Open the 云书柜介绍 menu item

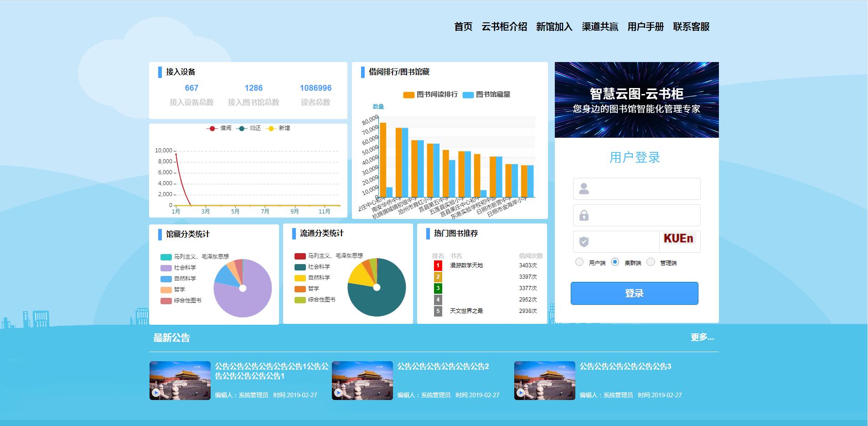504,27
